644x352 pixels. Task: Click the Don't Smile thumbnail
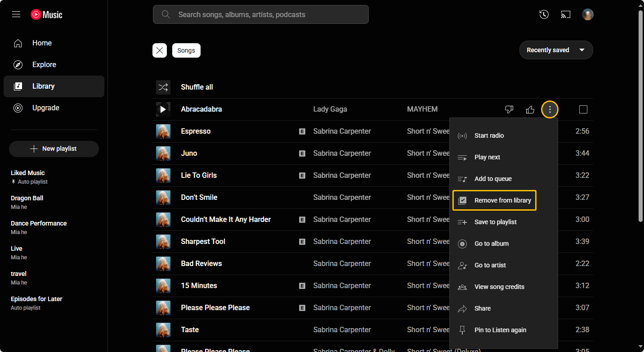[163, 198]
